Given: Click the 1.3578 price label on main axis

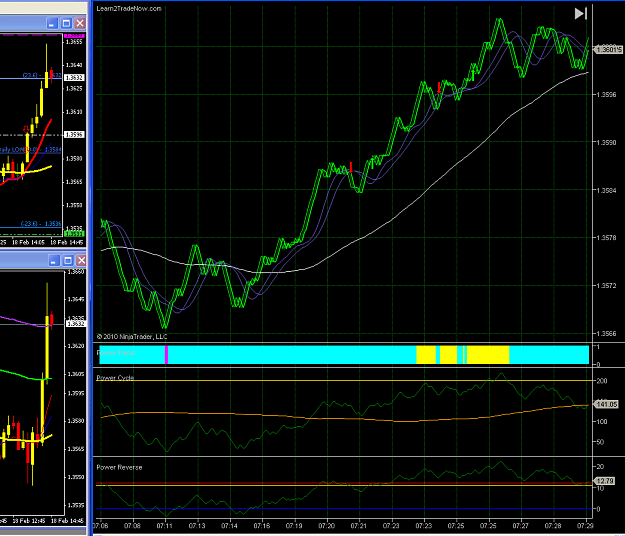Looking at the screenshot, I should 606,238.
